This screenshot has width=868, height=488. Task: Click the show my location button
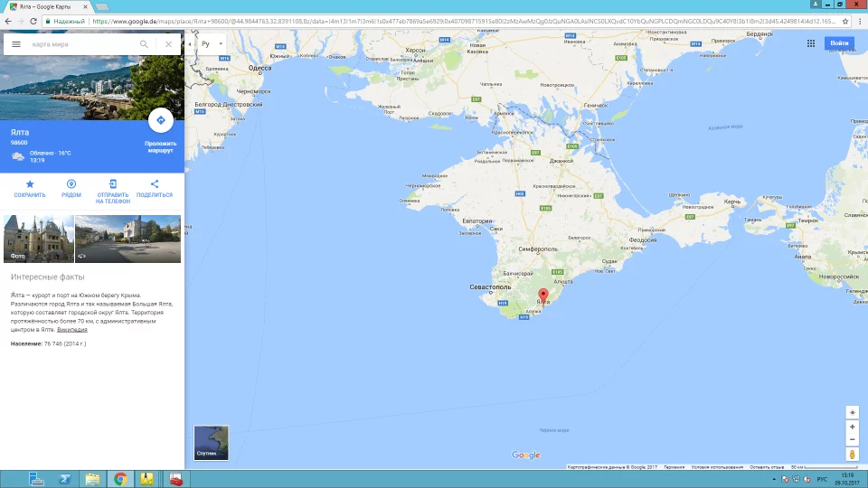tap(853, 412)
